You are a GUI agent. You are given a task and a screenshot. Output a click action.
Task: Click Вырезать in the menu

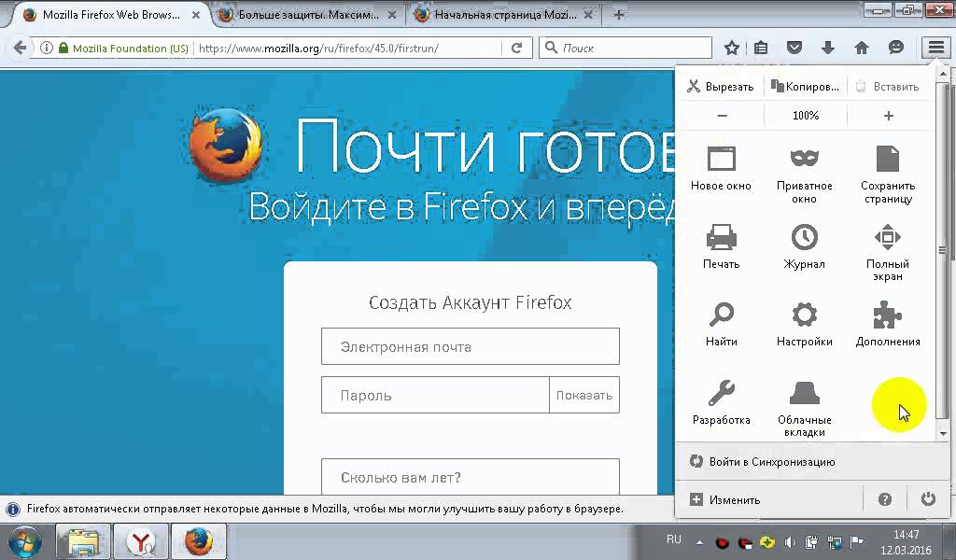coord(721,87)
